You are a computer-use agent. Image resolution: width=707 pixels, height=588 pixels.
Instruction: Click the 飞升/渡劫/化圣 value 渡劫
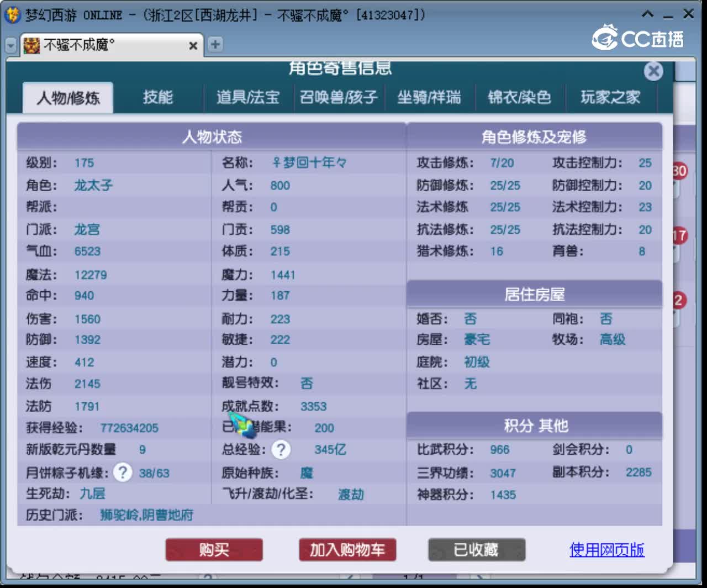[351, 494]
